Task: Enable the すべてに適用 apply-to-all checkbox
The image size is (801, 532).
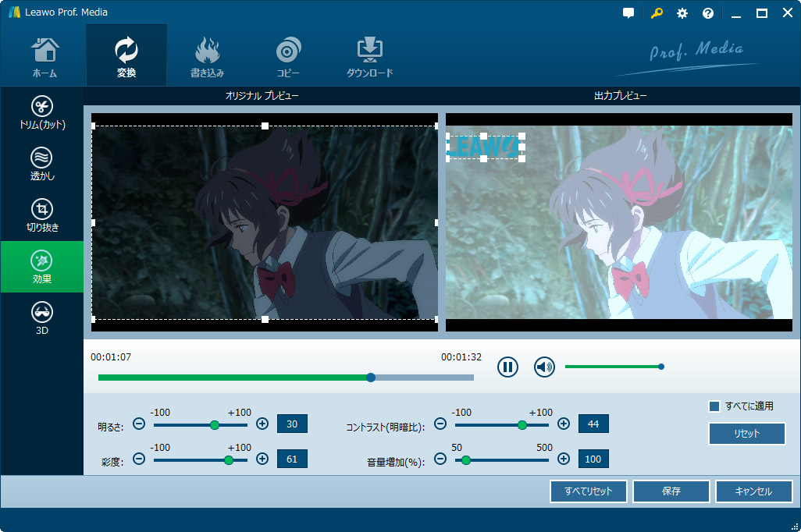Action: click(x=714, y=406)
